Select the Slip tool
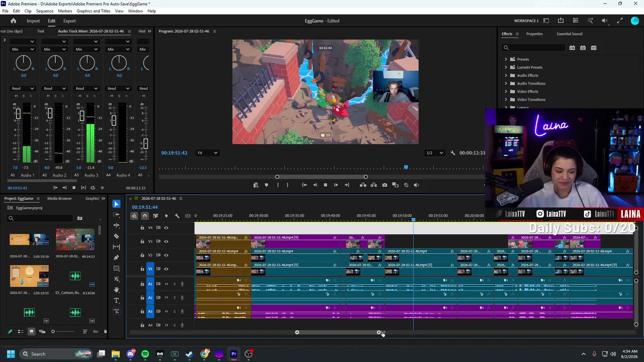Image resolution: width=644 pixels, height=362 pixels. coord(116,246)
